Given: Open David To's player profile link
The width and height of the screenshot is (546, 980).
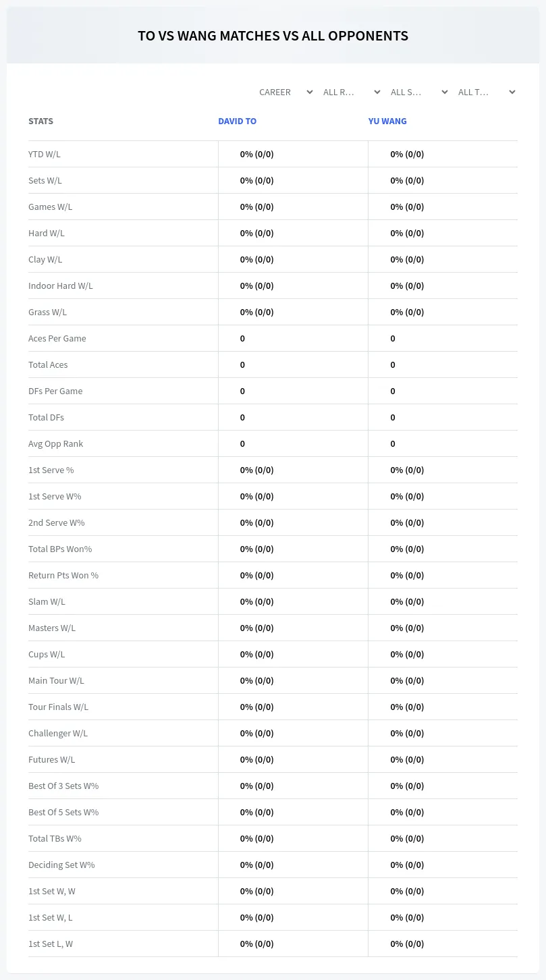Looking at the screenshot, I should (x=237, y=121).
